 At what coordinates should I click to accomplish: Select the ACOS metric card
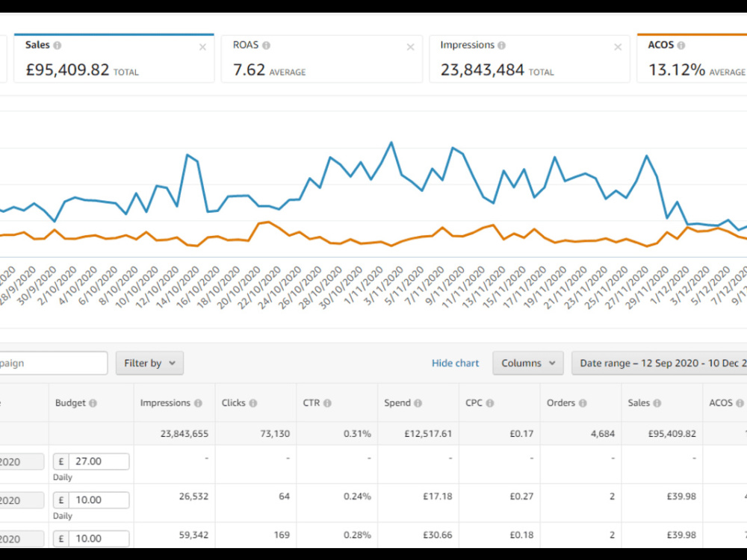692,58
